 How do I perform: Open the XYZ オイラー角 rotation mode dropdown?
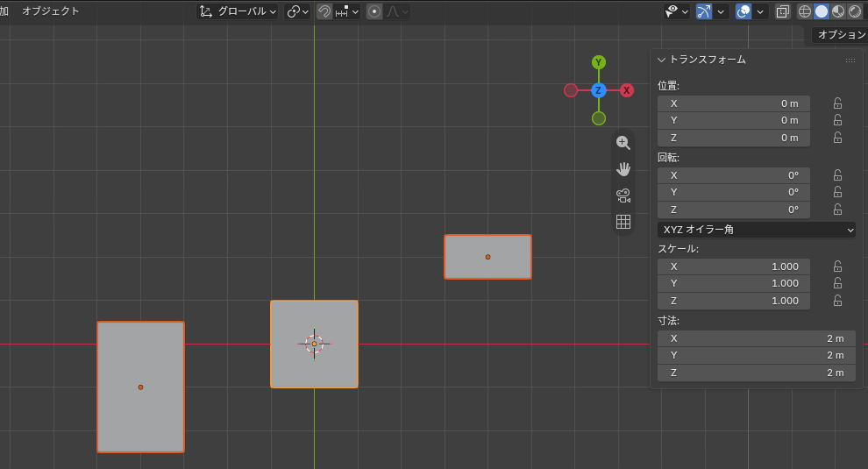pos(756,230)
